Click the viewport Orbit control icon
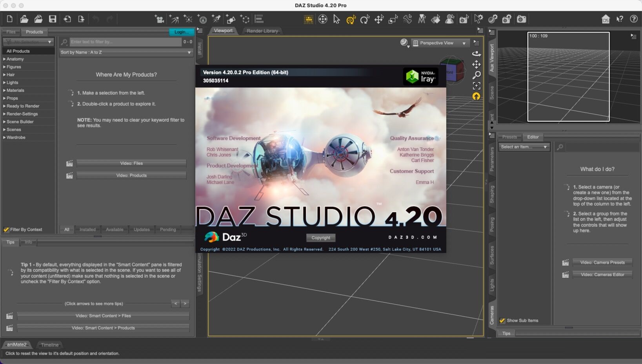The image size is (642, 364). [476, 54]
